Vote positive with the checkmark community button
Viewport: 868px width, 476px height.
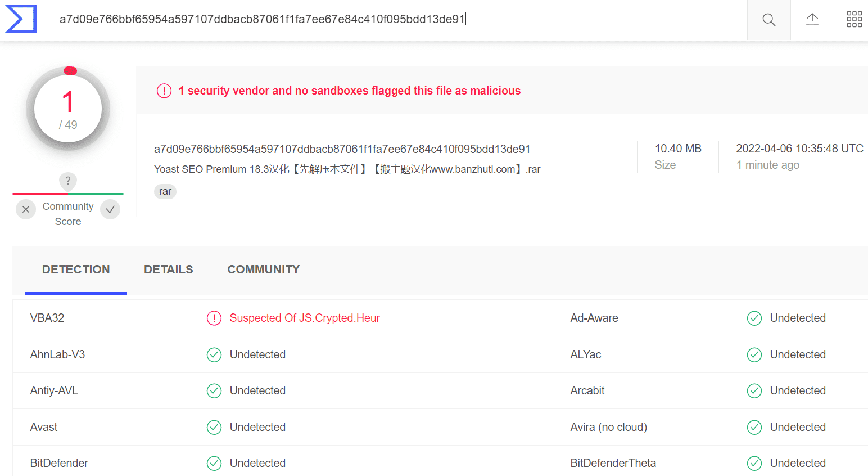click(110, 209)
